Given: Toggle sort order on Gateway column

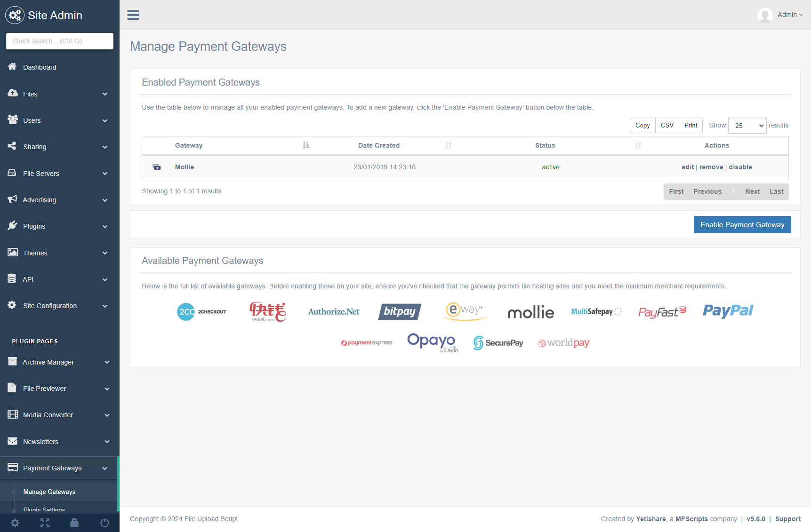Looking at the screenshot, I should click(x=189, y=145).
